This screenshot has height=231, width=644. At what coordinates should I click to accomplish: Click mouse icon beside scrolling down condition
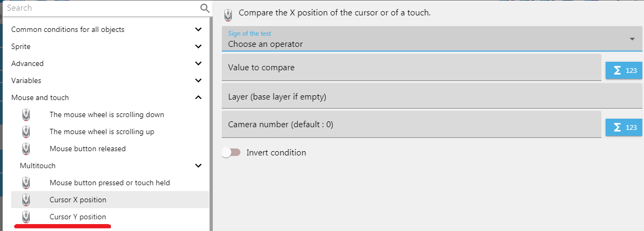26,114
